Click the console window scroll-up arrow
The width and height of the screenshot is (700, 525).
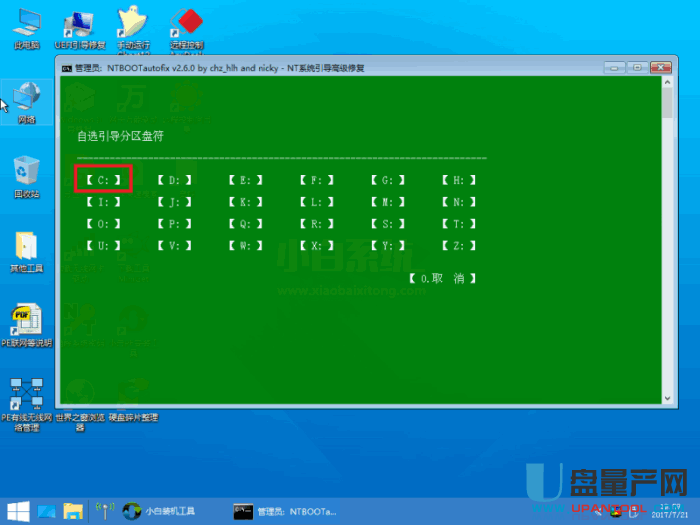tap(667, 88)
